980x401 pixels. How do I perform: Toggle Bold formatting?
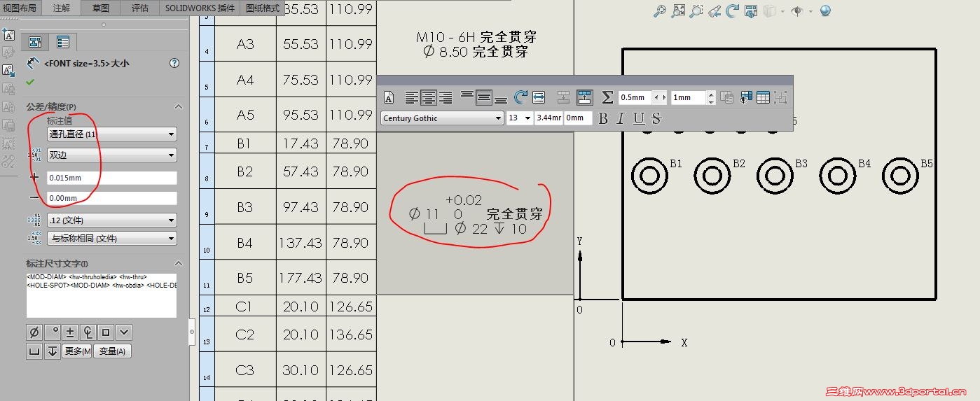603,118
